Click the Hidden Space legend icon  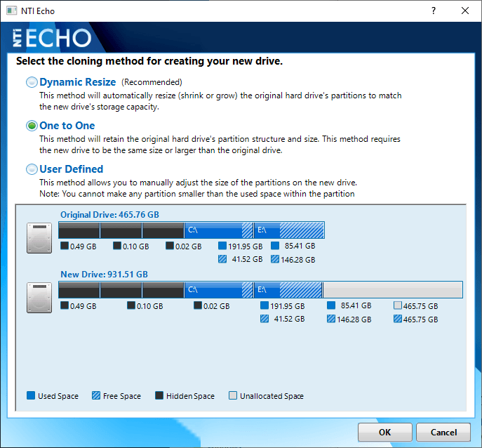pyautogui.click(x=159, y=396)
